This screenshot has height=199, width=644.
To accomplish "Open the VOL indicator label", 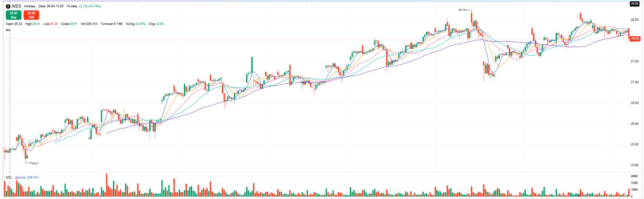I will (x=9, y=178).
